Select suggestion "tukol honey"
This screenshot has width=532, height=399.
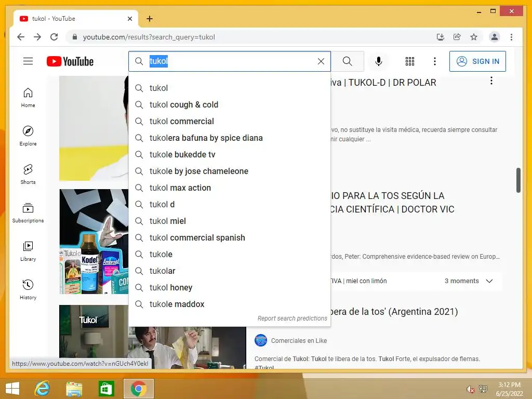230,287
